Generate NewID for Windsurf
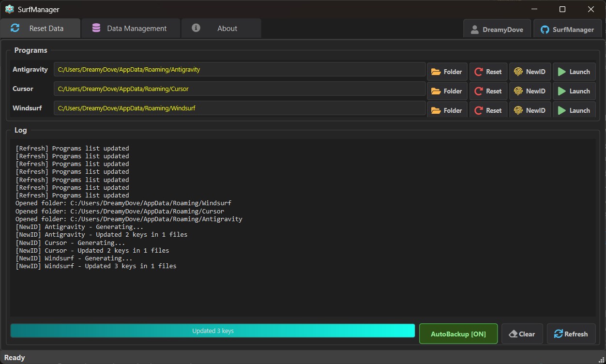The image size is (606, 364). [530, 110]
